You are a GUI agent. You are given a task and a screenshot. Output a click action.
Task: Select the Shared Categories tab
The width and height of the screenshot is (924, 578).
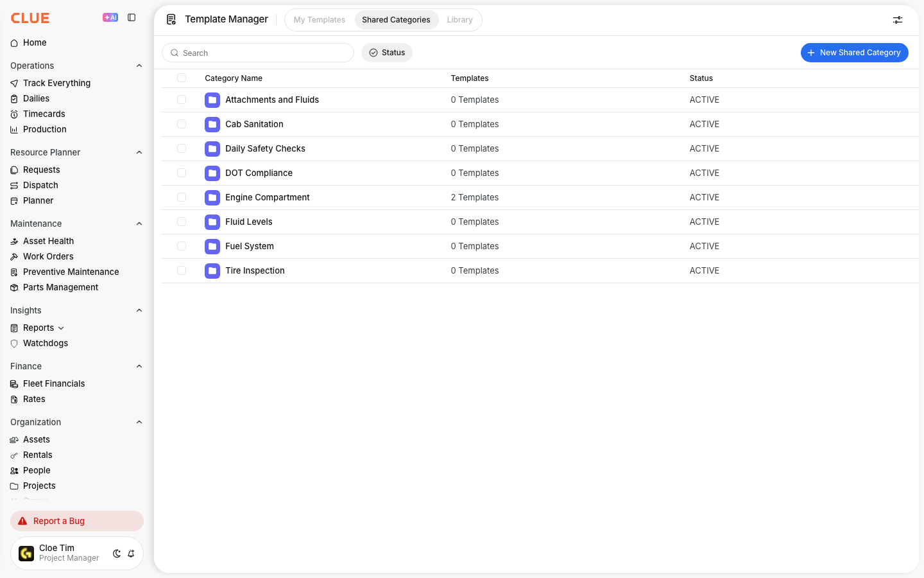click(x=396, y=20)
